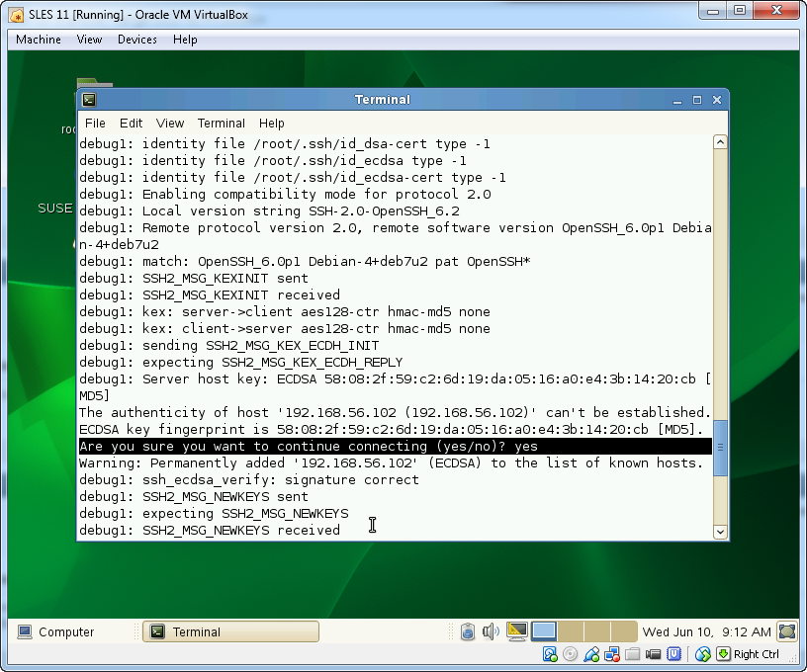Switch to the first workspace
The width and height of the screenshot is (807, 672).
[544, 631]
